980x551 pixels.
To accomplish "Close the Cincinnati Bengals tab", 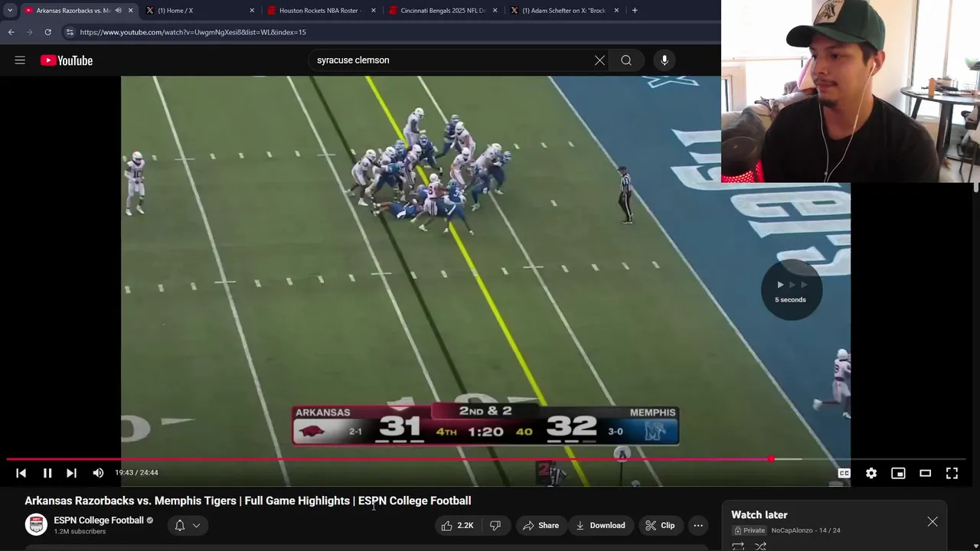I will tap(495, 11).
